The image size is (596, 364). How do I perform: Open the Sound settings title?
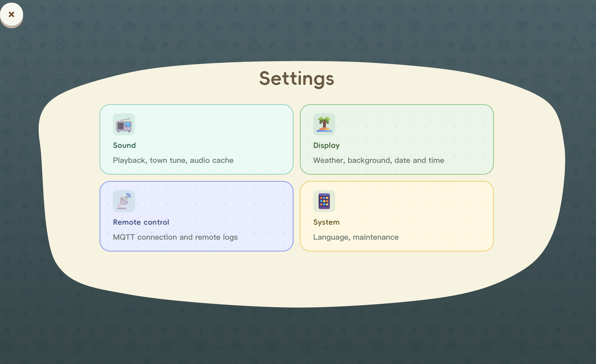[x=124, y=145]
